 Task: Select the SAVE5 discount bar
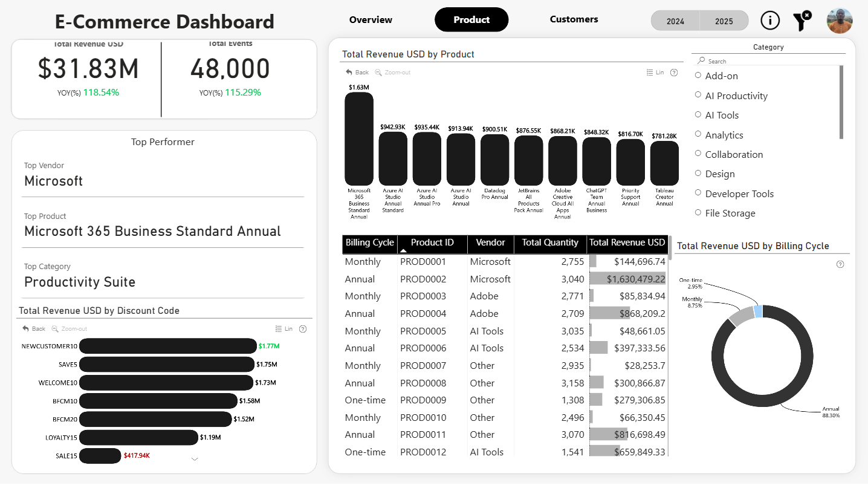167,365
